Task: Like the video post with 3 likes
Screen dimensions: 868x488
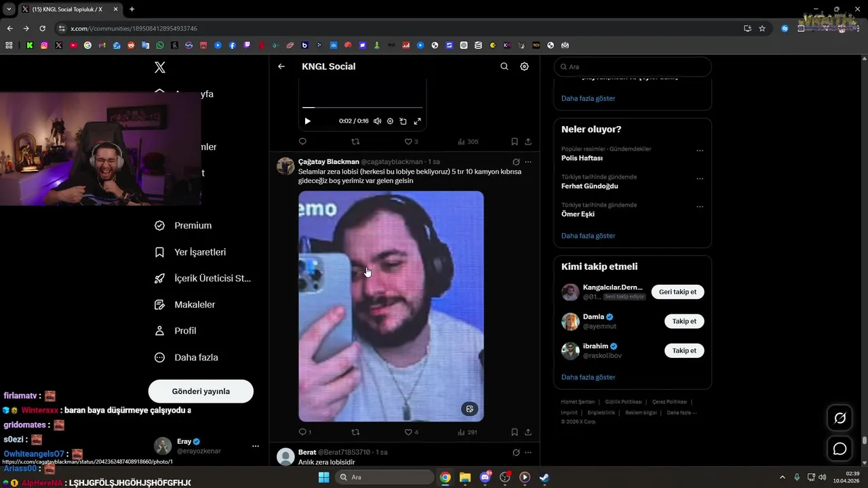Action: tap(411, 142)
